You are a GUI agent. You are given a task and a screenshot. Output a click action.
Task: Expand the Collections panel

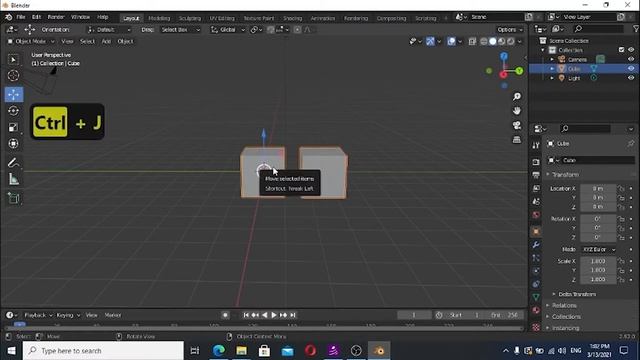click(x=566, y=317)
